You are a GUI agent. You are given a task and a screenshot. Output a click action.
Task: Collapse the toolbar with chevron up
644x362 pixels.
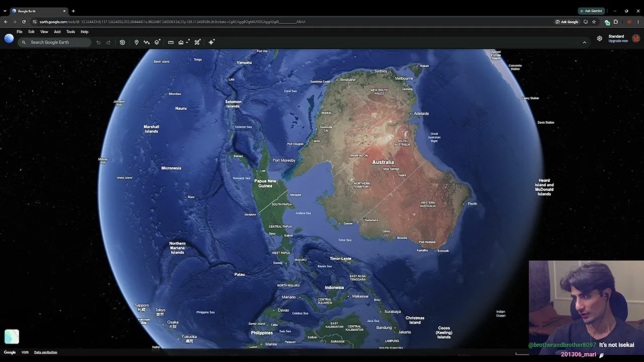point(584,42)
